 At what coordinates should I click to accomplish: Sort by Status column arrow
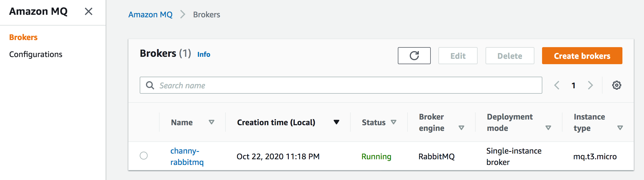393,122
